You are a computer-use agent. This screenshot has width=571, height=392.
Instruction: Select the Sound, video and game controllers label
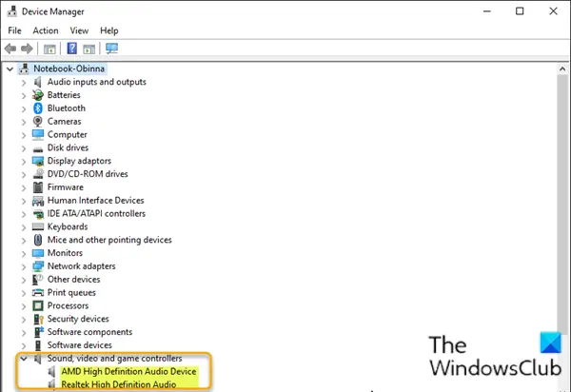[x=115, y=359]
